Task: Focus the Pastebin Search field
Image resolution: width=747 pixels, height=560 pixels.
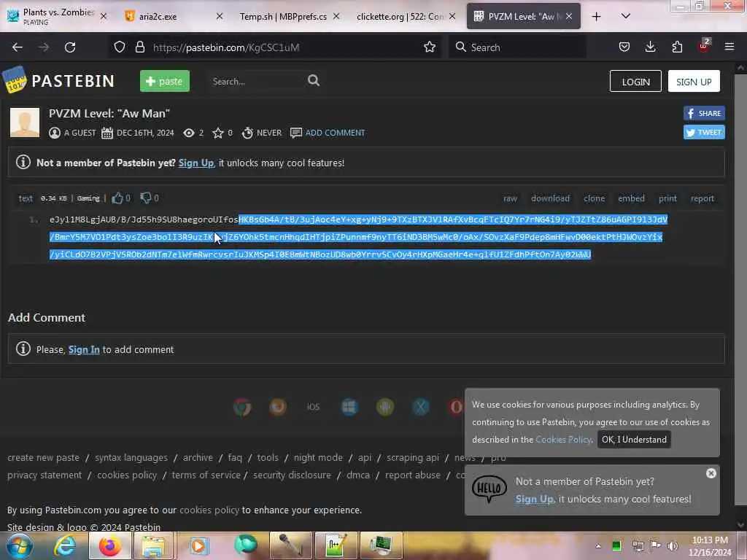Action: click(258, 81)
